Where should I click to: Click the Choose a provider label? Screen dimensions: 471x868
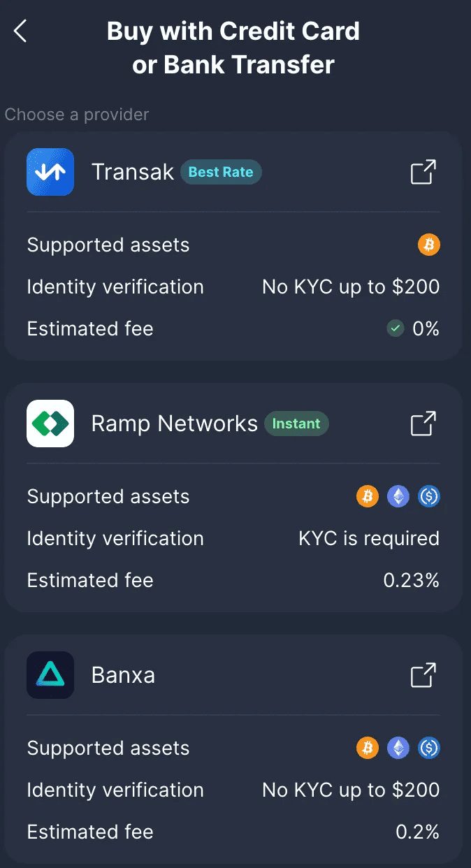click(x=77, y=114)
